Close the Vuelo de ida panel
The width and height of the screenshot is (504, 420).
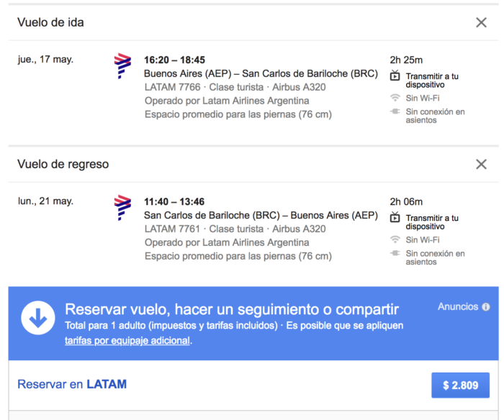click(481, 22)
